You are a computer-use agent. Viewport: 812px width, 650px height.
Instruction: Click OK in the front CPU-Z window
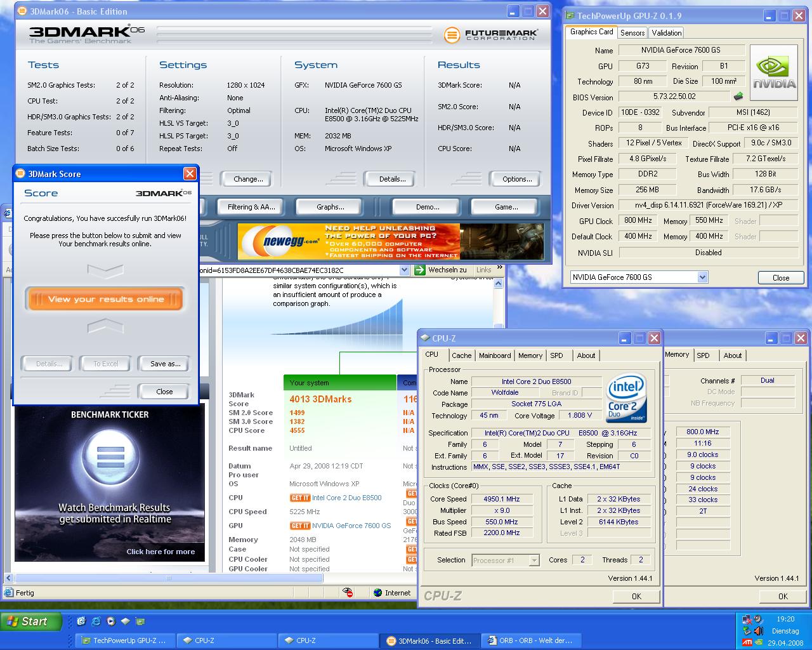point(636,596)
